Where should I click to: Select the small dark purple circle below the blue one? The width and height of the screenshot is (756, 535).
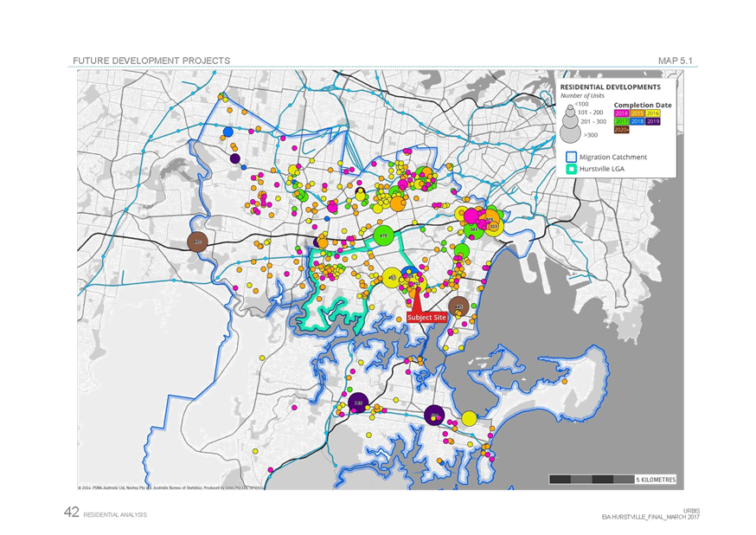point(234,158)
